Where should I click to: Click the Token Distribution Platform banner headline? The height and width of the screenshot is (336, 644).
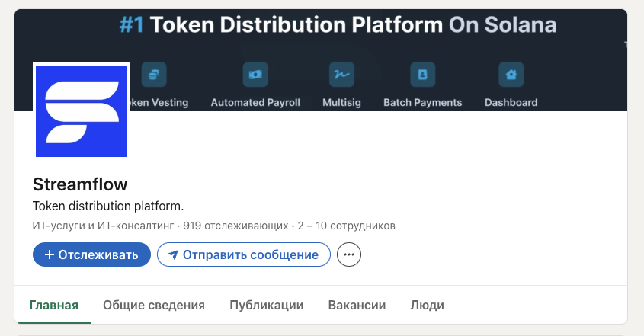click(x=338, y=26)
